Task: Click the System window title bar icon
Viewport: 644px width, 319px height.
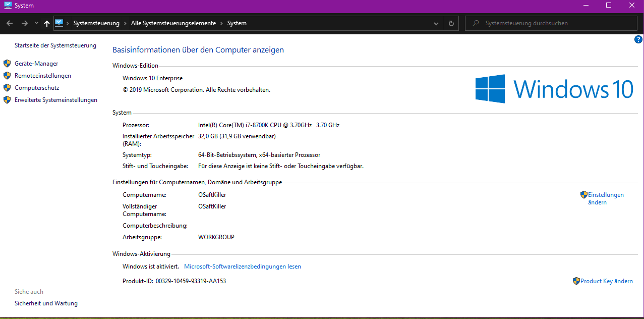Action: tap(8, 6)
